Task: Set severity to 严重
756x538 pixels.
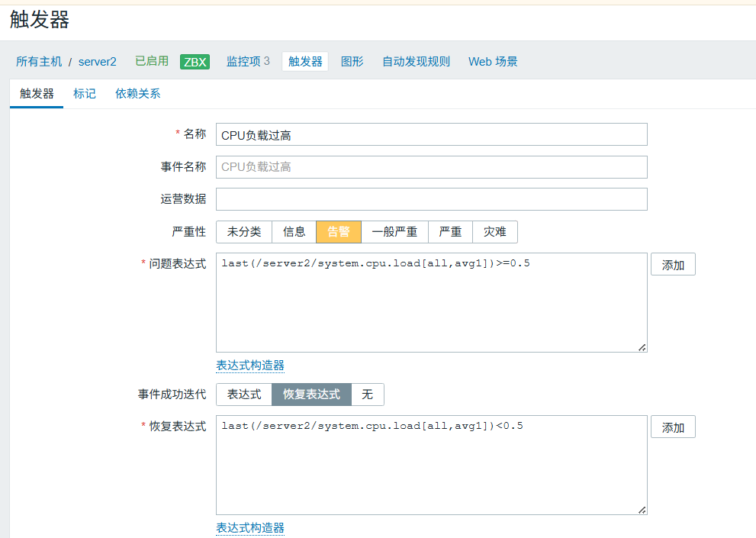Action: pyautogui.click(x=450, y=232)
